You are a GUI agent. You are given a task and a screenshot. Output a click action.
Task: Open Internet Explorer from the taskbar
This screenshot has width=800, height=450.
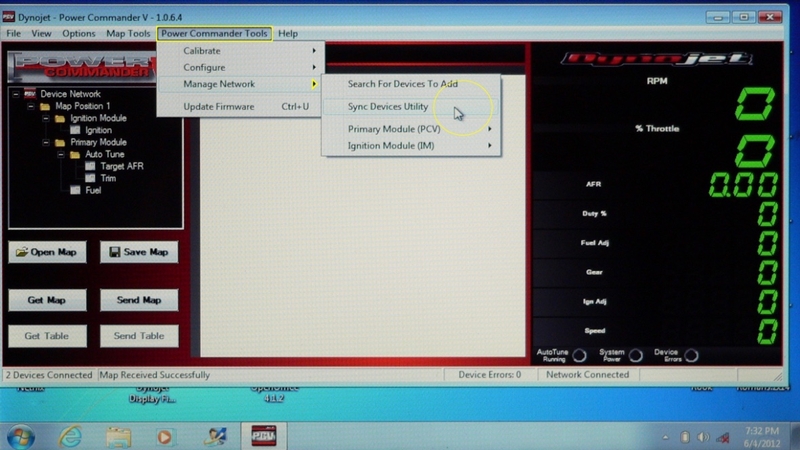[x=71, y=436]
